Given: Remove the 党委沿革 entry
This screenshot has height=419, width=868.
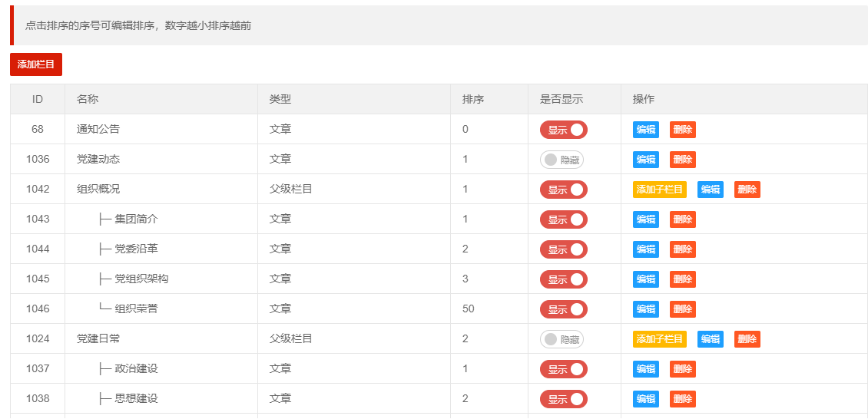Looking at the screenshot, I should (x=682, y=249).
